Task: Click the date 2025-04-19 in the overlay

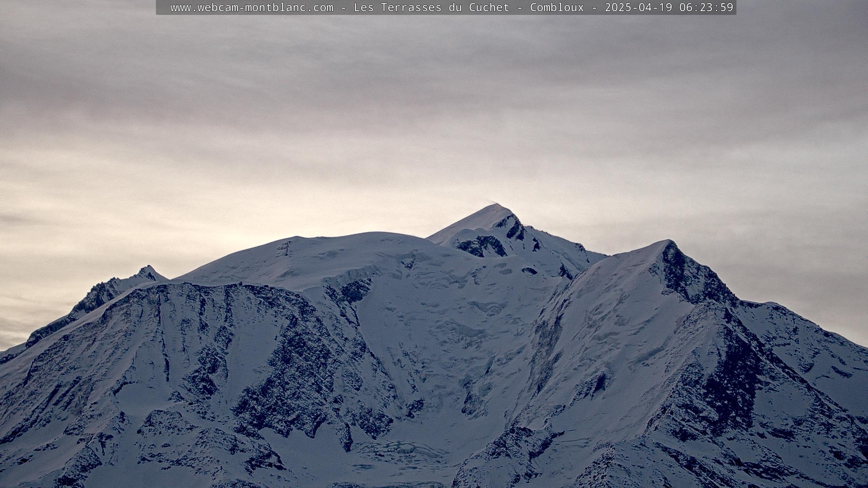Action: click(x=638, y=7)
